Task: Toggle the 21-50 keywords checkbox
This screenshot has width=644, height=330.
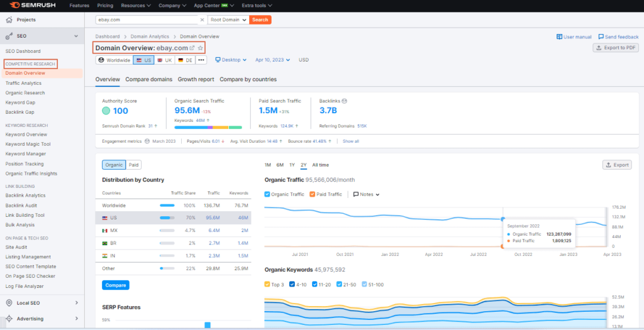Action: (339, 284)
